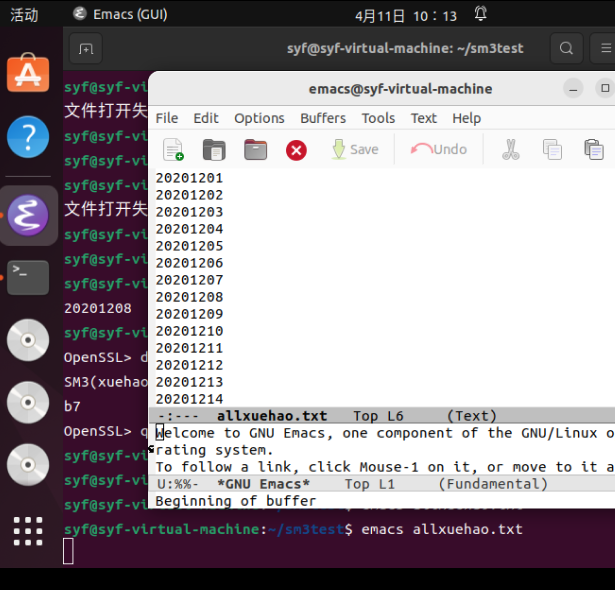Viewport: 615px width, 590px height.
Task: Click the first disc drive dock icon
Action: click(28, 340)
